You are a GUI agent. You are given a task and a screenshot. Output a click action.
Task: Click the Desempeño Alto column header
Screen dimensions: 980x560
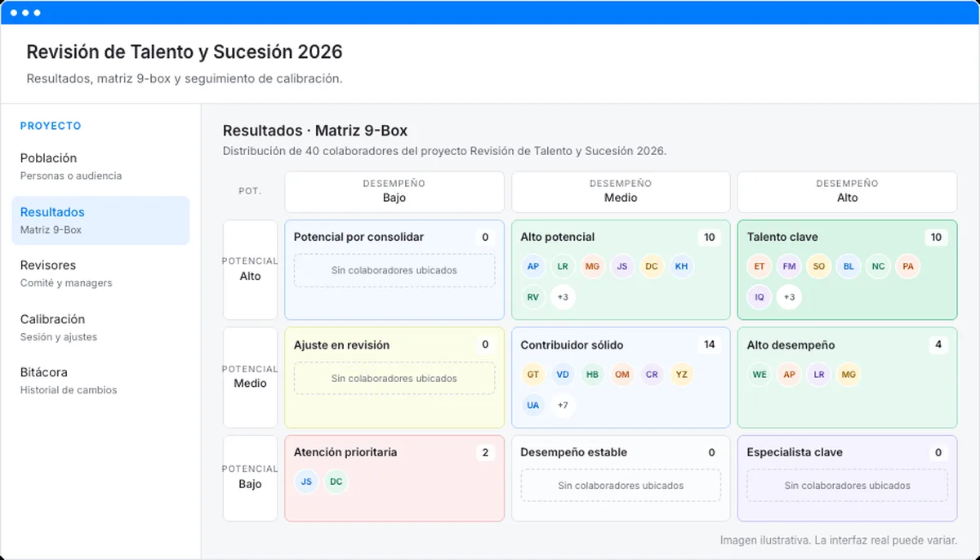[x=848, y=191]
